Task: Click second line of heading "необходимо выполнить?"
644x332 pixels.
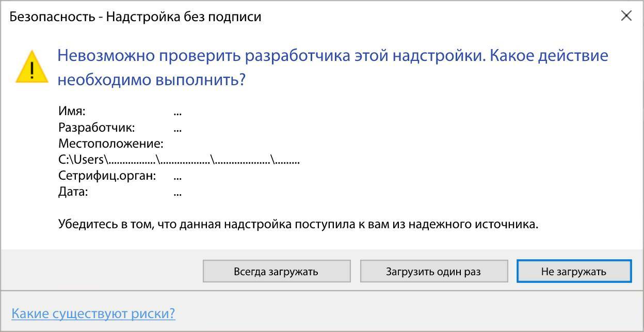Action: click(x=151, y=80)
